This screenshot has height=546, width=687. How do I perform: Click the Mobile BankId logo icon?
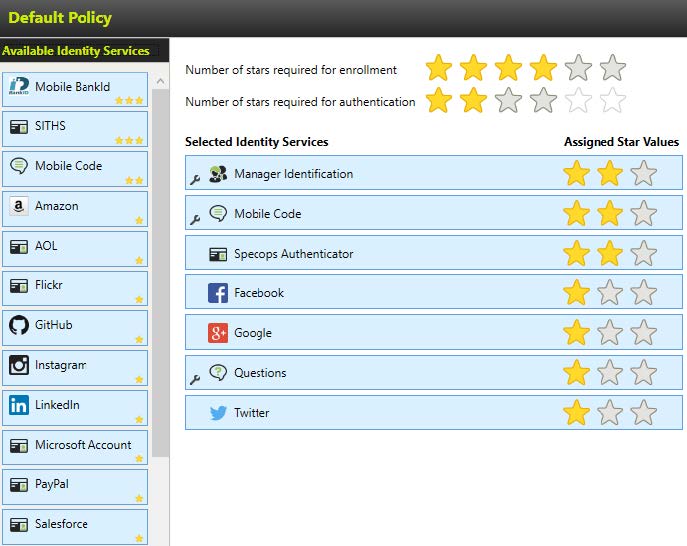(x=19, y=86)
